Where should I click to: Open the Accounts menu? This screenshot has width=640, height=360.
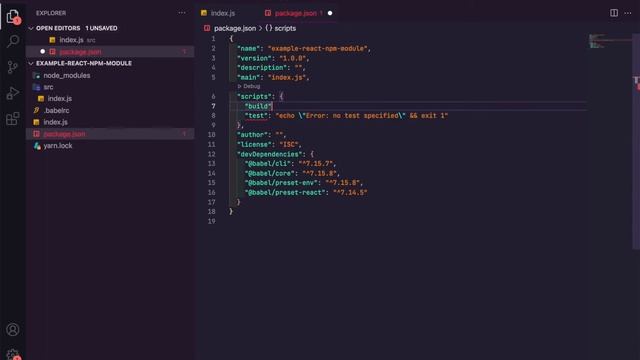[13, 329]
